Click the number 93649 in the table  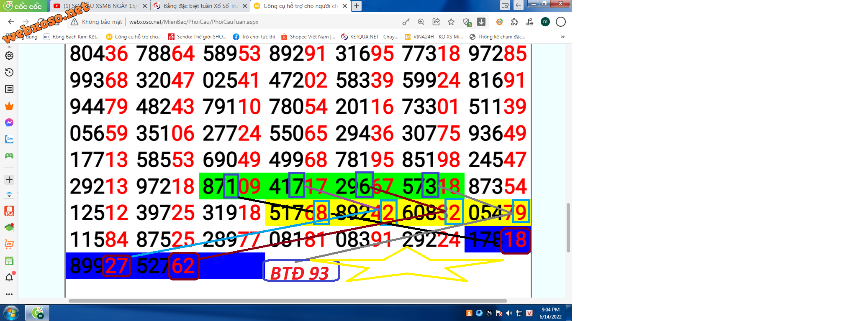point(498,134)
